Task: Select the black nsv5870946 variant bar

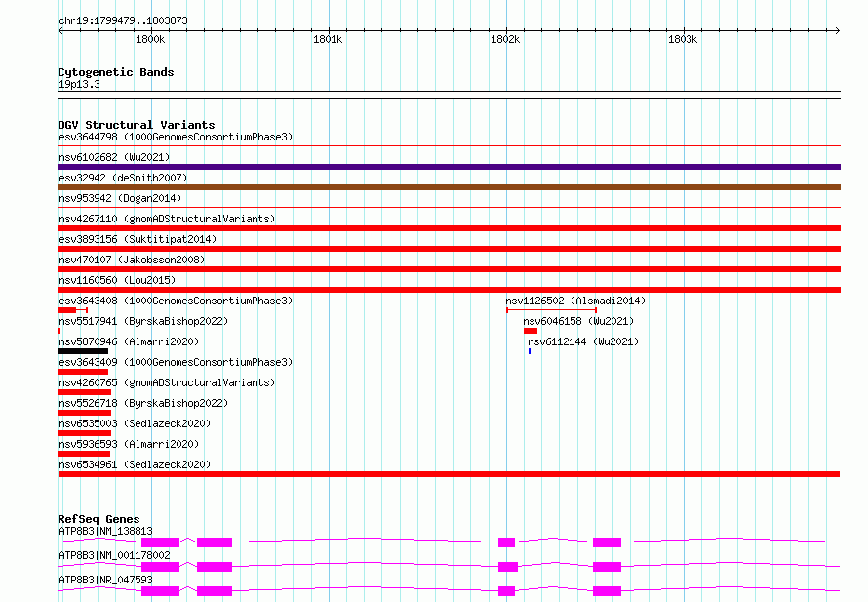Action: tap(83, 351)
